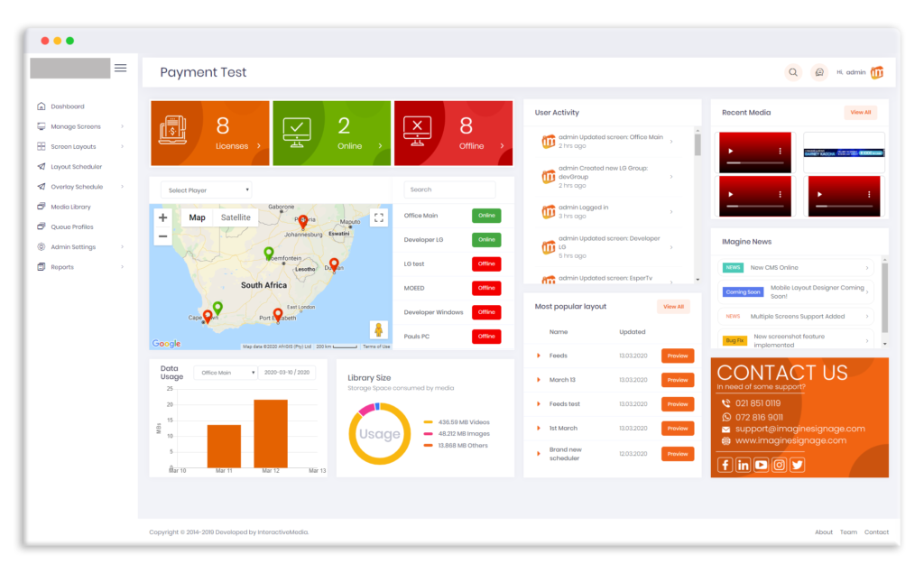Viewport: 924px width, 573px height.
Task: Click the YouTube icon in Contact Us
Action: (x=761, y=464)
